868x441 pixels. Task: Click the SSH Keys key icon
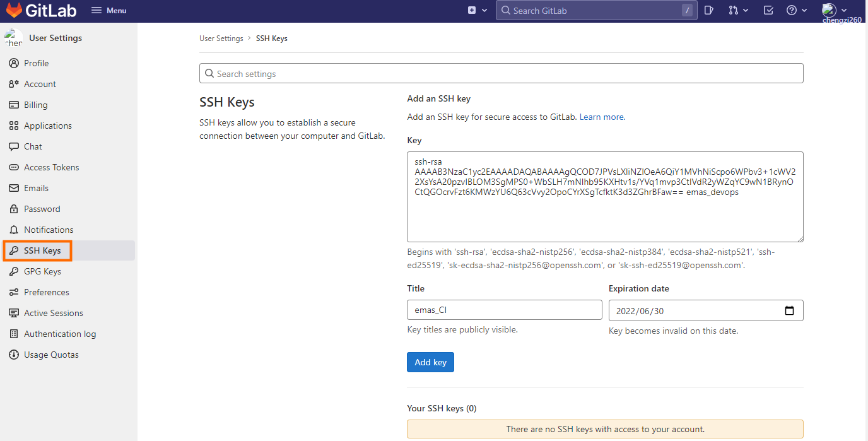pyautogui.click(x=14, y=250)
